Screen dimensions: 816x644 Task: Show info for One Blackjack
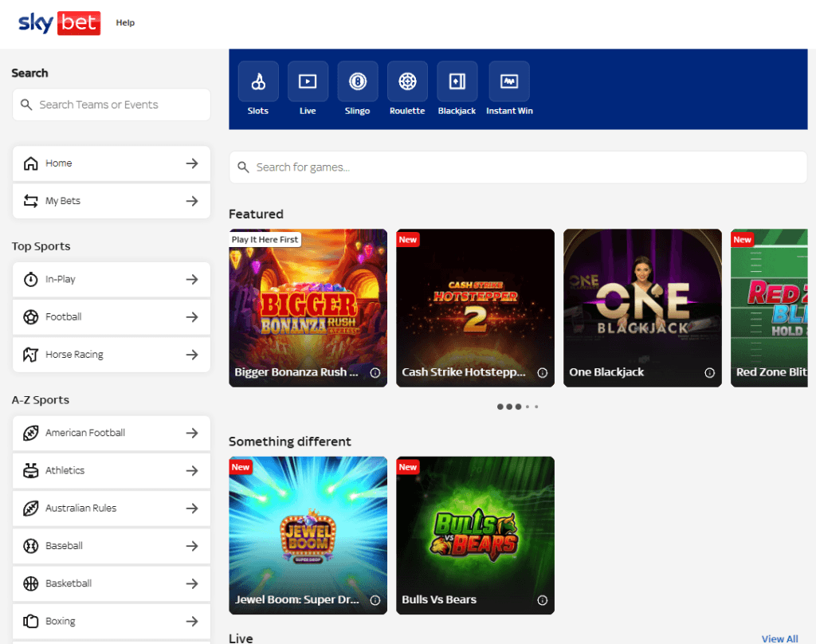[x=710, y=373]
